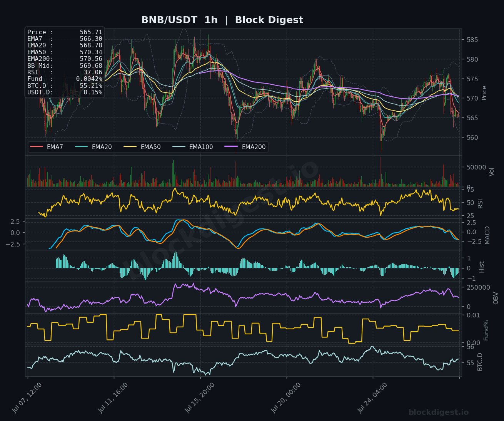Click the 585 price axis label
This screenshot has height=421, width=504.
click(x=472, y=40)
